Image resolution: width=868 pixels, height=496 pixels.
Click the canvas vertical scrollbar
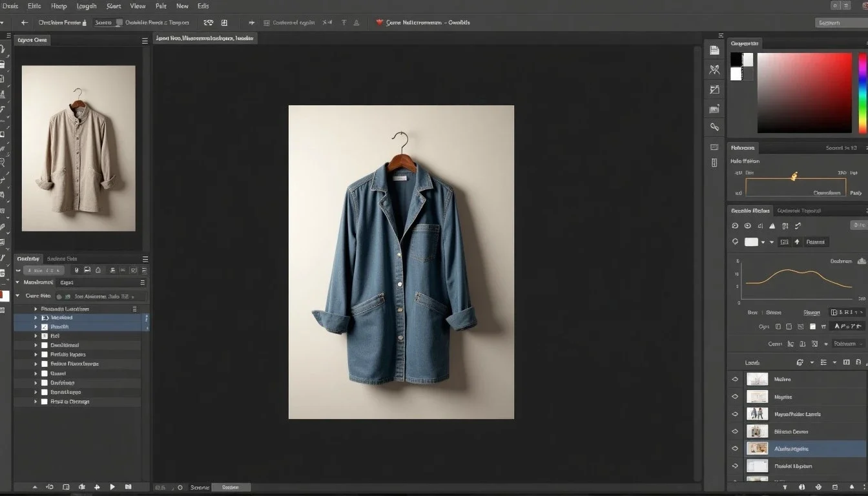click(697, 263)
